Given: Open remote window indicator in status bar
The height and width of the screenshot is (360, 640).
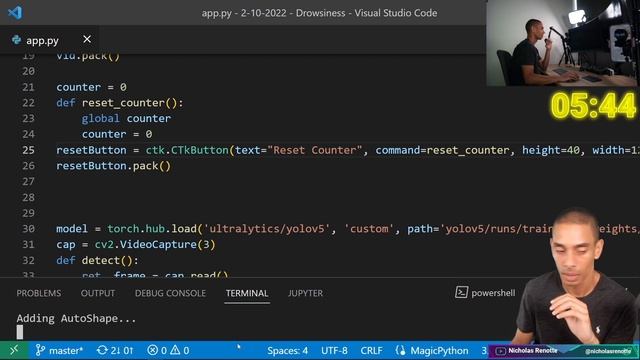Looking at the screenshot, I should (x=14, y=350).
